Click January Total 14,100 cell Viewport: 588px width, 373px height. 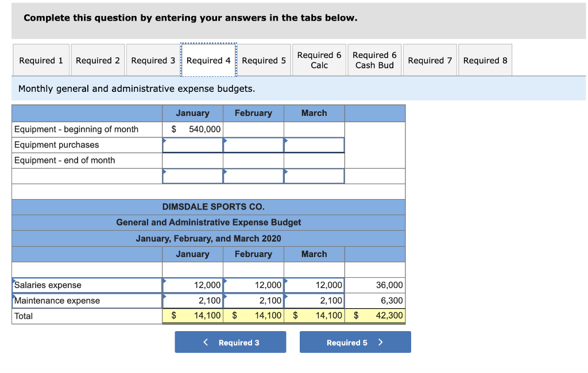click(193, 316)
